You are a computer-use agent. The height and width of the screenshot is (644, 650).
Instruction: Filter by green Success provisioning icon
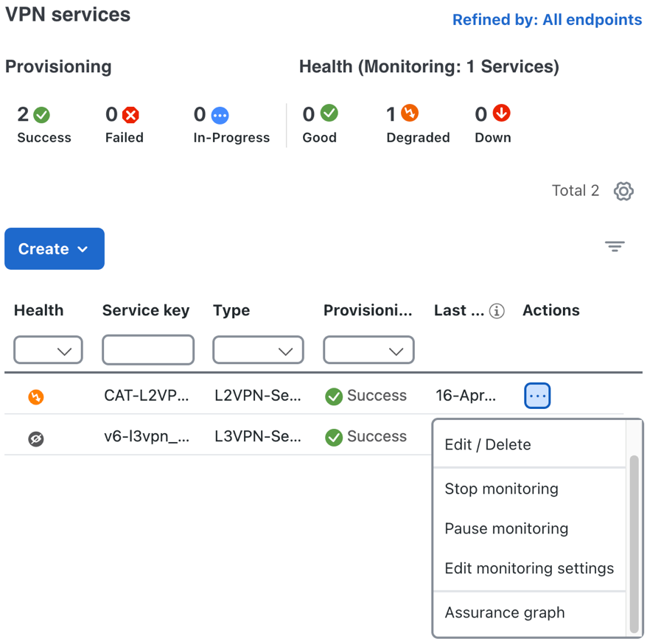point(42,115)
